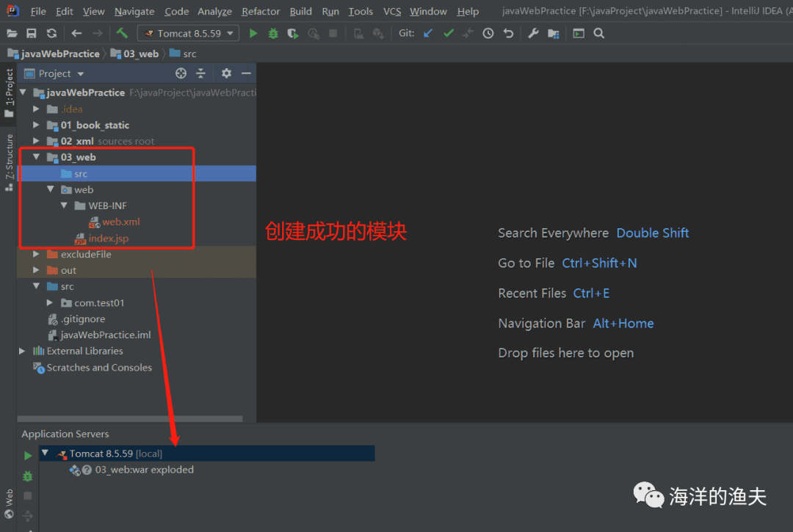Open run anything terminal window icon
Screen dimensions: 793x532
[x=579, y=33]
